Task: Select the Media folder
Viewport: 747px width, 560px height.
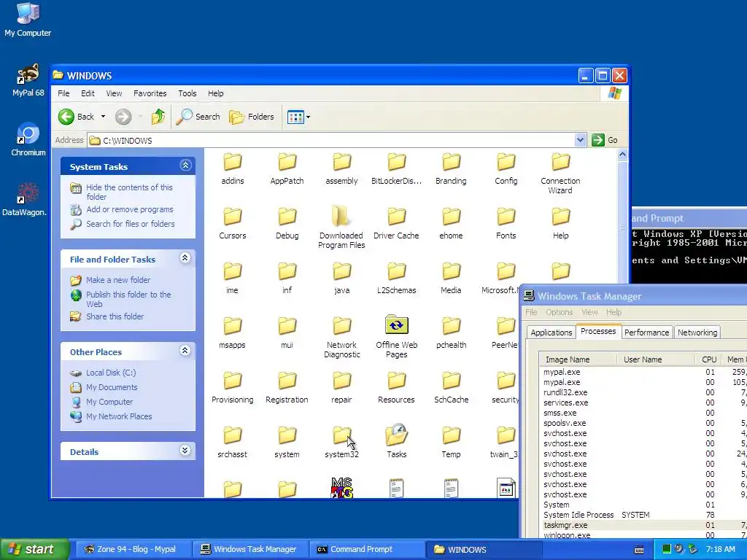Action: pyautogui.click(x=451, y=279)
